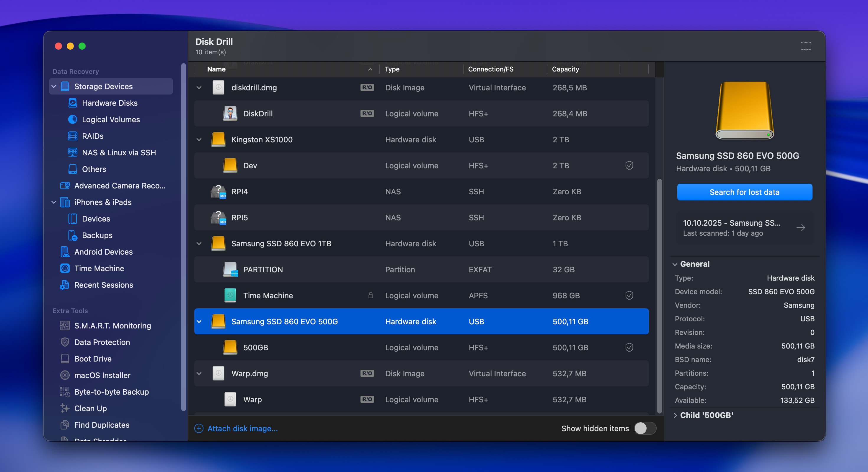
Task: Sort the list by the Capacity column
Action: tap(565, 69)
